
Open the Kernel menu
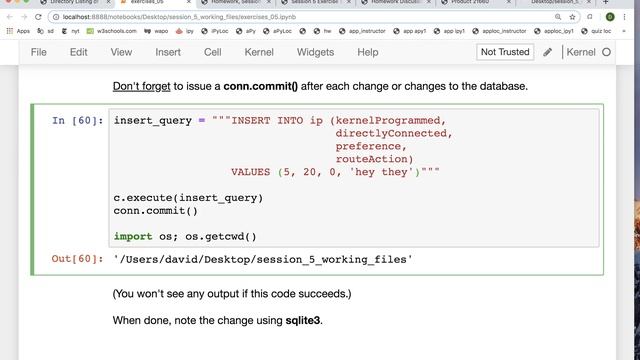[259, 52]
